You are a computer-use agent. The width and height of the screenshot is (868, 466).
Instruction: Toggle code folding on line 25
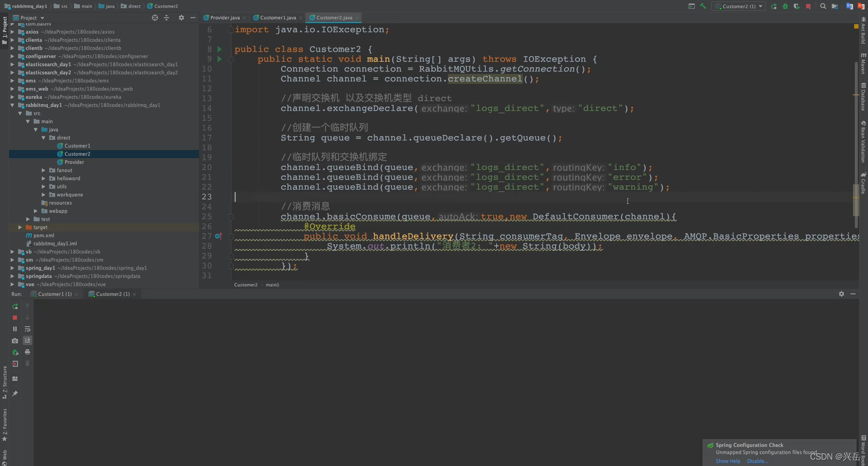[231, 217]
